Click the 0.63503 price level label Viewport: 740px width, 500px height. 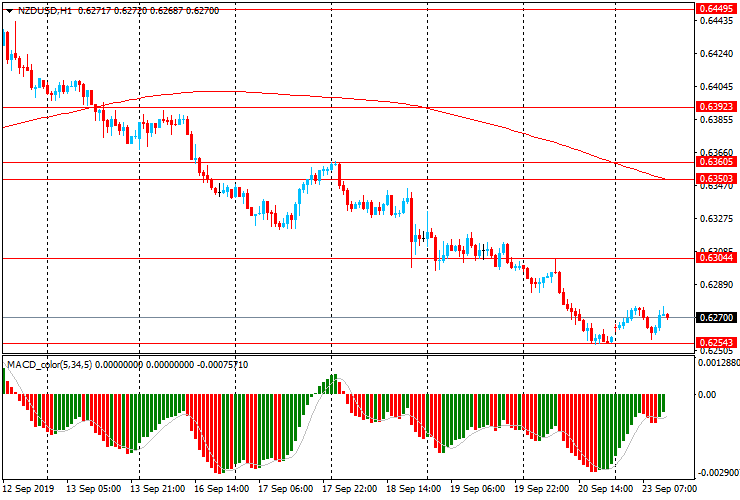716,179
